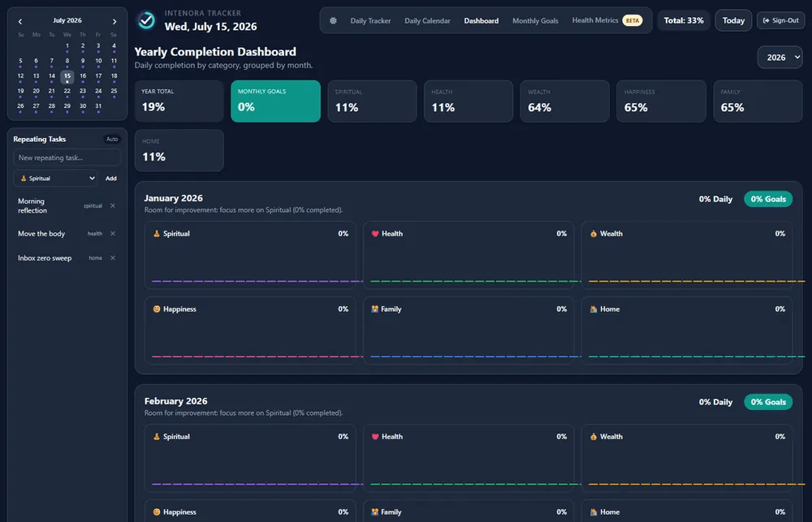Click the January 2026 heading
This screenshot has width=812, height=522.
[x=174, y=198]
